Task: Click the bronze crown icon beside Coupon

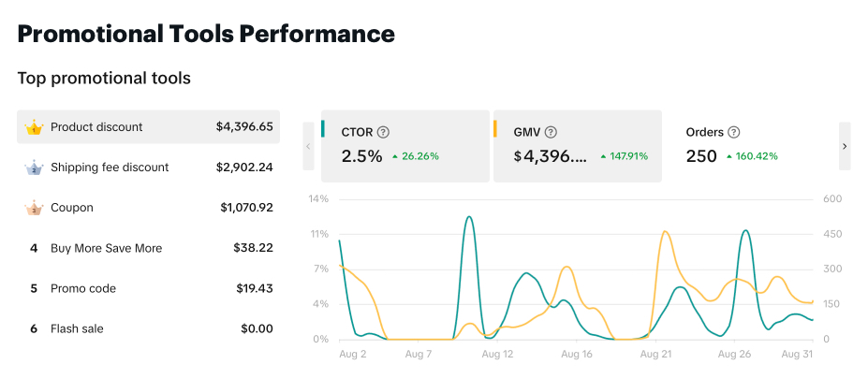Action: [x=35, y=208]
